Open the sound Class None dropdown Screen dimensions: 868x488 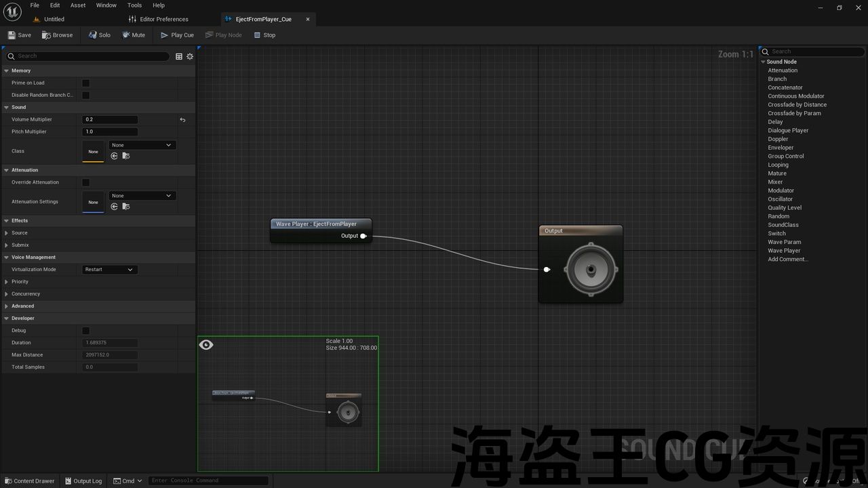pyautogui.click(x=142, y=145)
